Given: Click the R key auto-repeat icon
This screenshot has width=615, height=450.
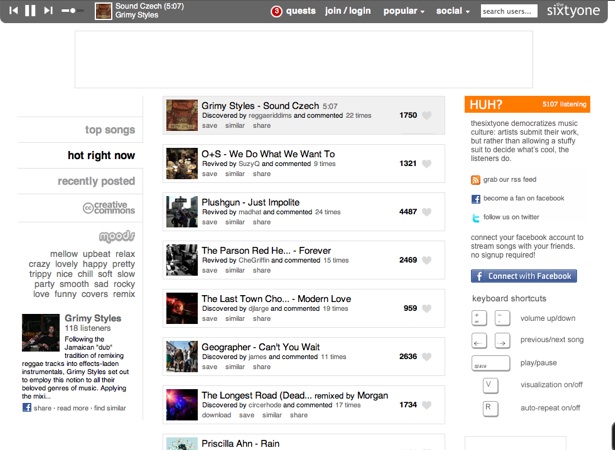Looking at the screenshot, I should point(491,408).
